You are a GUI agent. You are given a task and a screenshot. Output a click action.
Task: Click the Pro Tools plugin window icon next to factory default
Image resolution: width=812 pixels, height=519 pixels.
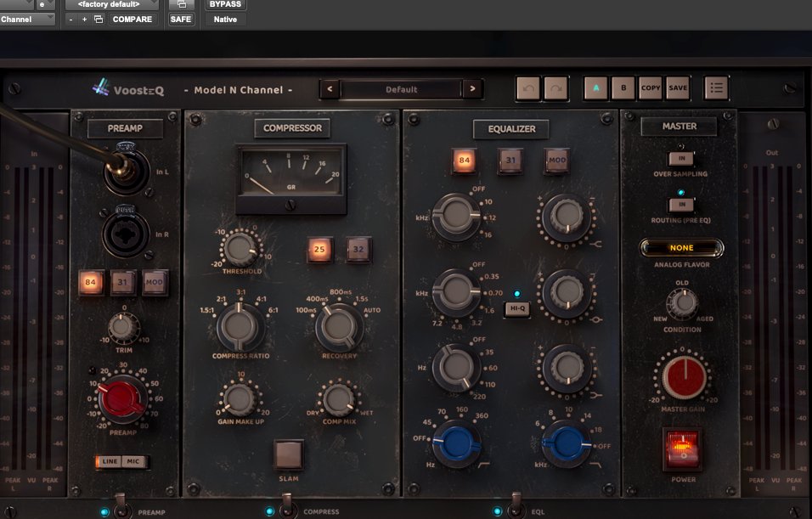point(182,4)
